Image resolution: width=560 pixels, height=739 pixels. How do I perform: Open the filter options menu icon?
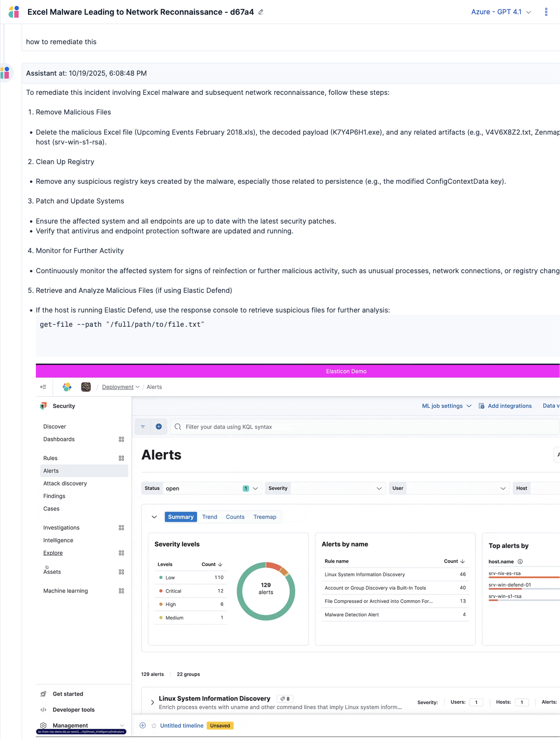[143, 426]
